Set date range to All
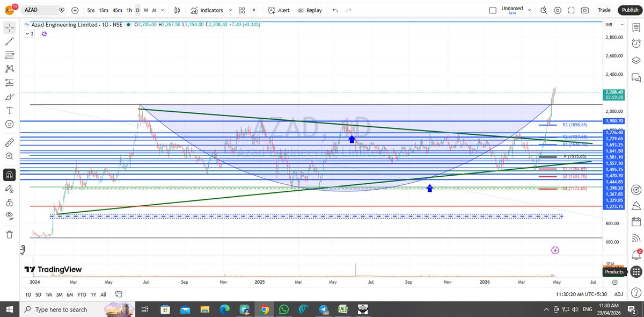Viewport: 644px width, 317px height. pos(103,294)
